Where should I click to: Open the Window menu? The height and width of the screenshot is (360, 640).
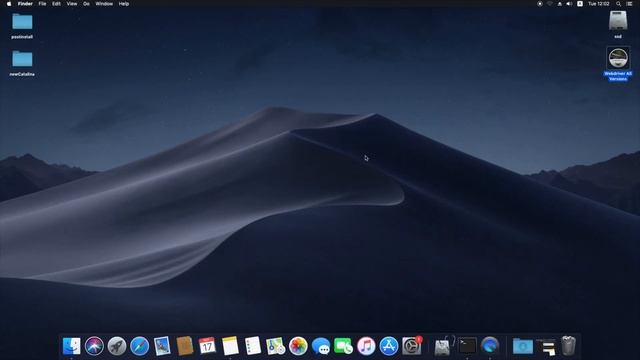click(x=104, y=4)
